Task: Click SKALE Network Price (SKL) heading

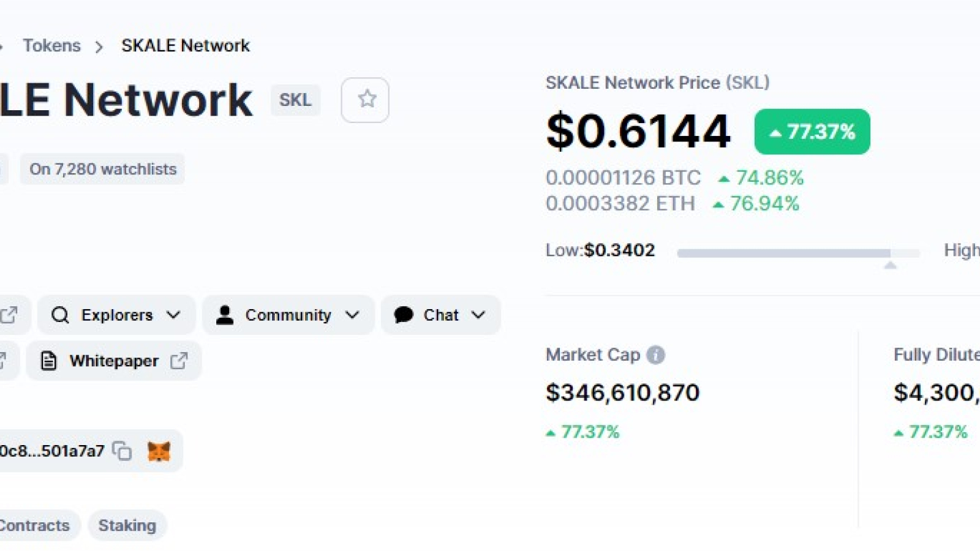Action: pyautogui.click(x=657, y=83)
